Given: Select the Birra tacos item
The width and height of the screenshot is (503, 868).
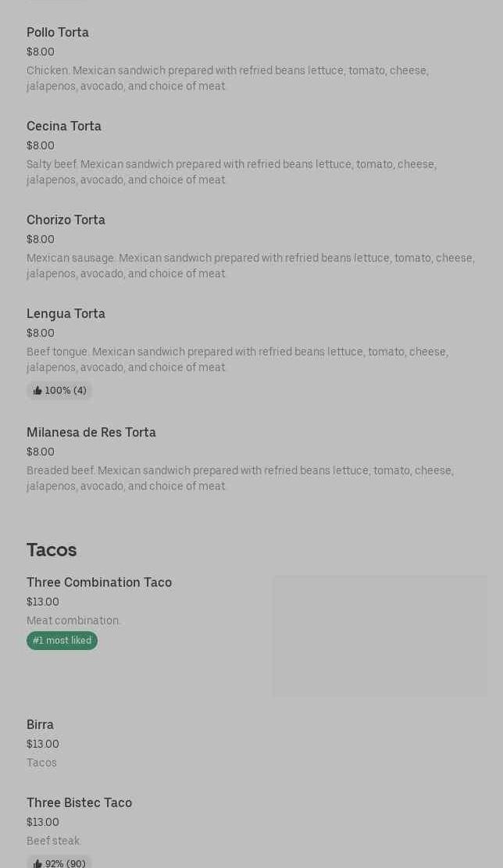Looking at the screenshot, I should pyautogui.click(x=40, y=725).
